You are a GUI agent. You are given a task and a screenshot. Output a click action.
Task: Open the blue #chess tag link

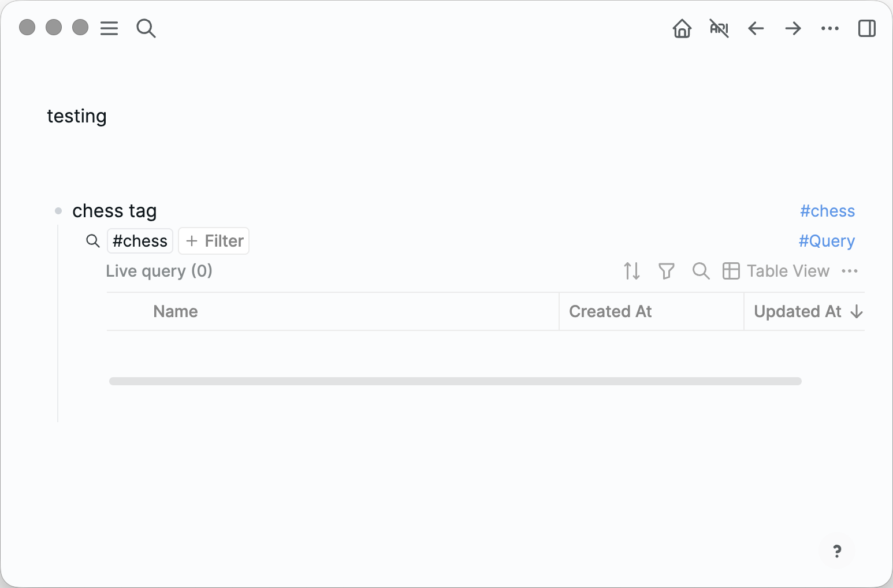[827, 211]
